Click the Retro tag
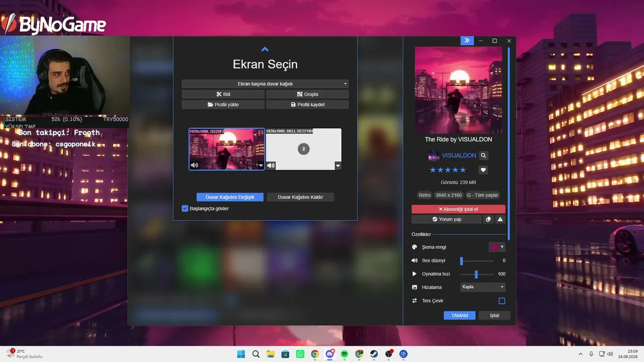This screenshot has width=644, height=362. point(425,195)
